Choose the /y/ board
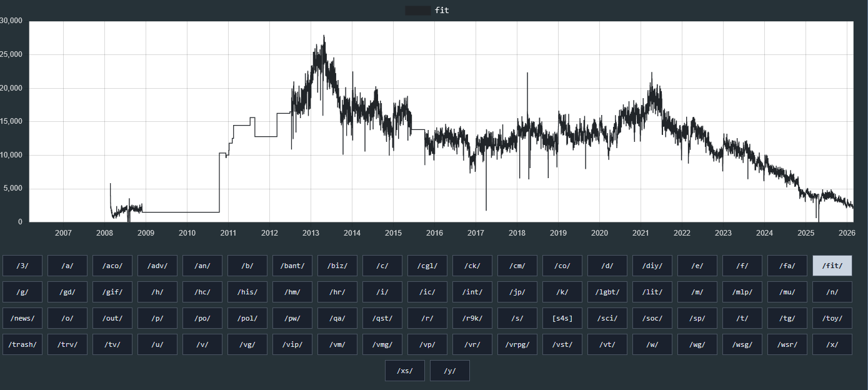This screenshot has height=390, width=868. [450, 371]
